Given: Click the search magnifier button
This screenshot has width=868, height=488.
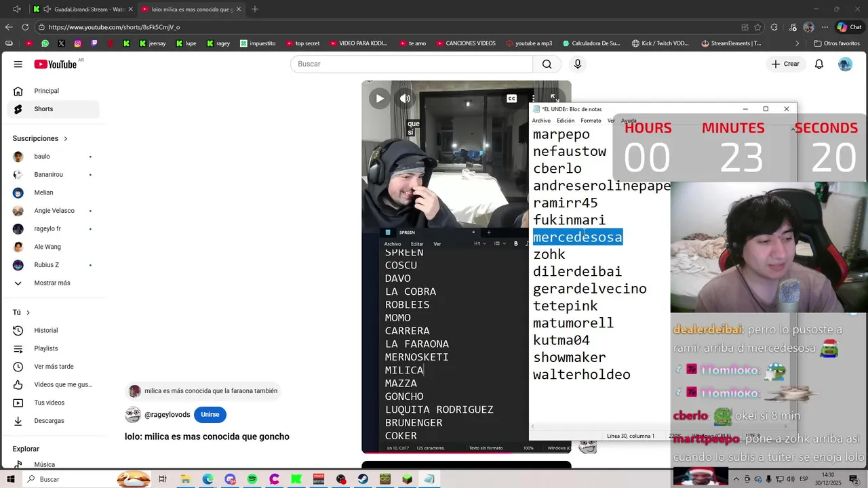Looking at the screenshot, I should [547, 64].
